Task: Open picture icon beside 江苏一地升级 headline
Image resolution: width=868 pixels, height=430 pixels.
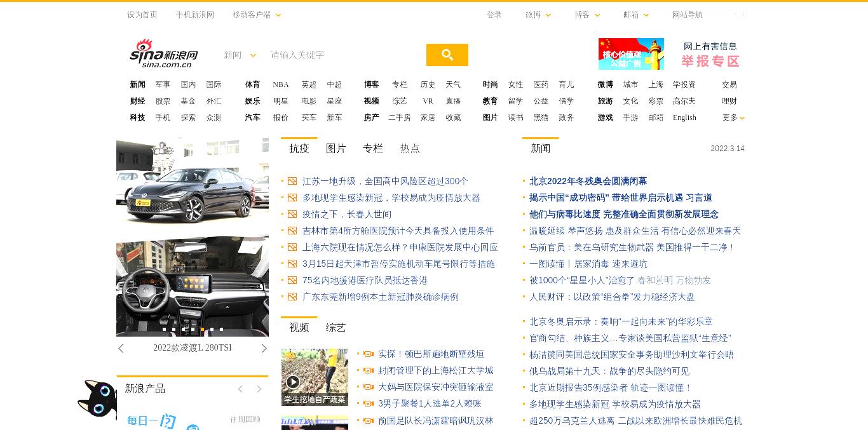Action: pyautogui.click(x=292, y=181)
